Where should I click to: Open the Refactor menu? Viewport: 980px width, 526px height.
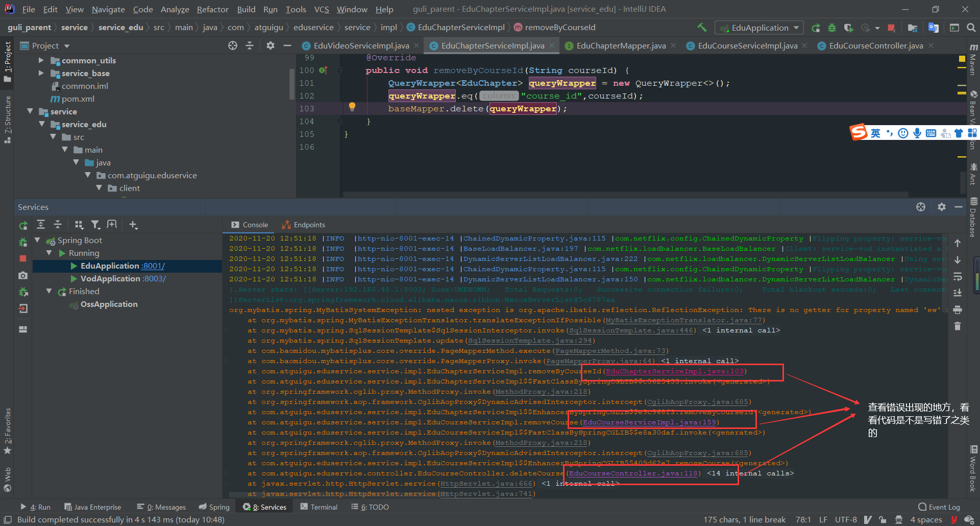point(212,9)
